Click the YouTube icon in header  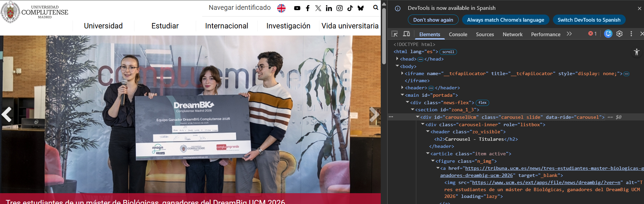[x=297, y=8]
